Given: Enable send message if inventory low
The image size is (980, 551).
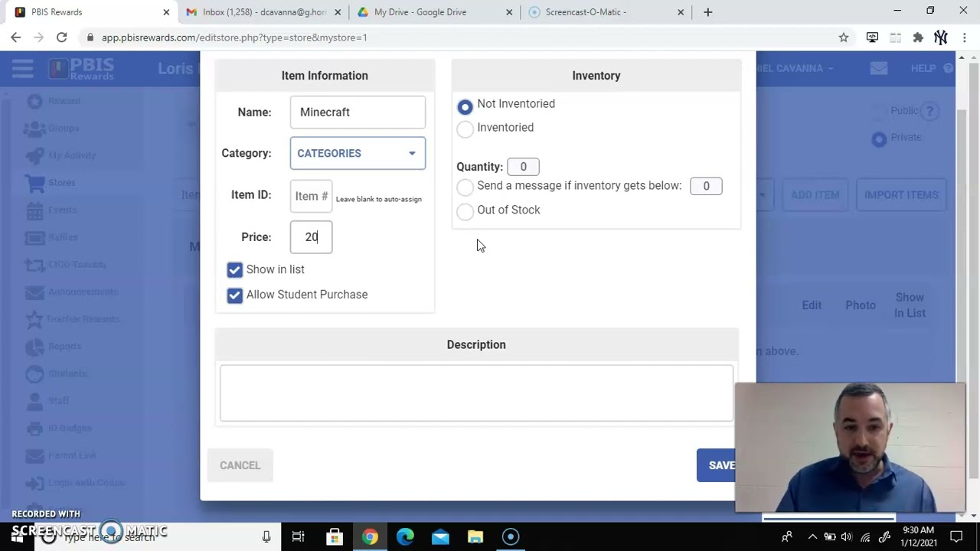Looking at the screenshot, I should pyautogui.click(x=465, y=187).
